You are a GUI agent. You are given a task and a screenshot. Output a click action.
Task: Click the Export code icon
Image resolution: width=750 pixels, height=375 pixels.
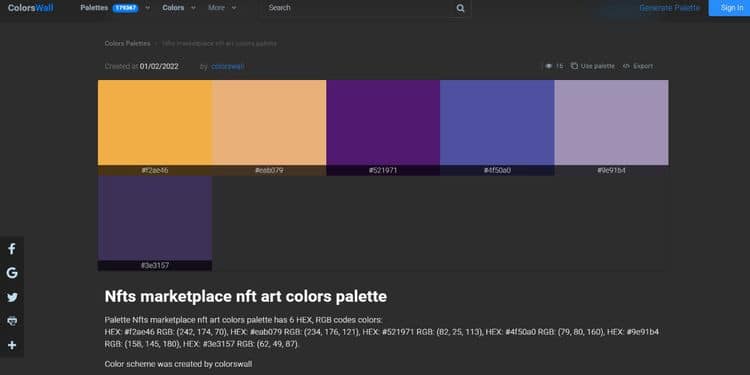click(x=626, y=66)
